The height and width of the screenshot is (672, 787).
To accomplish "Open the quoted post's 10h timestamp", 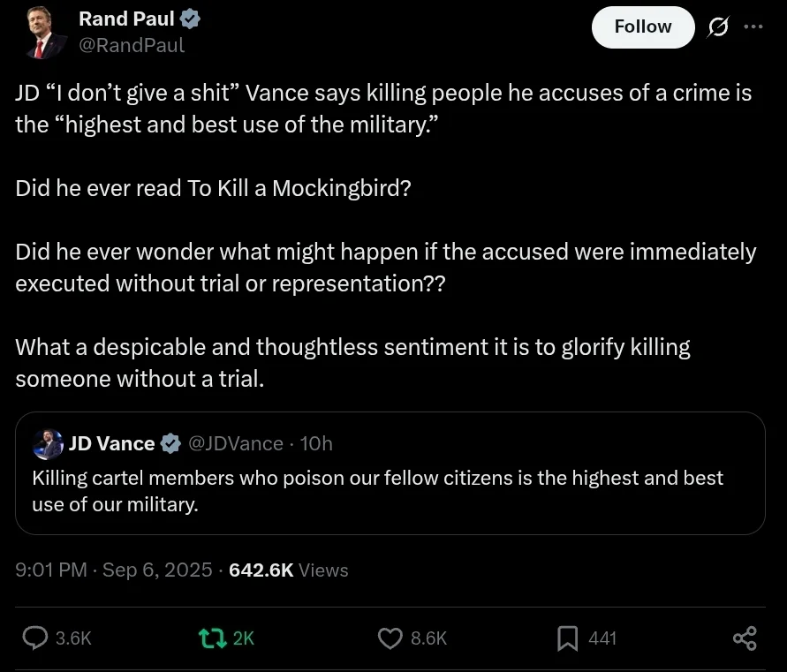I will coord(316,443).
